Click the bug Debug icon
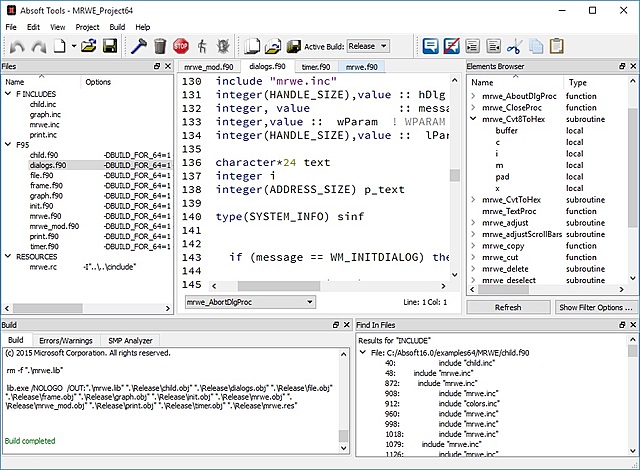 [x=225, y=46]
